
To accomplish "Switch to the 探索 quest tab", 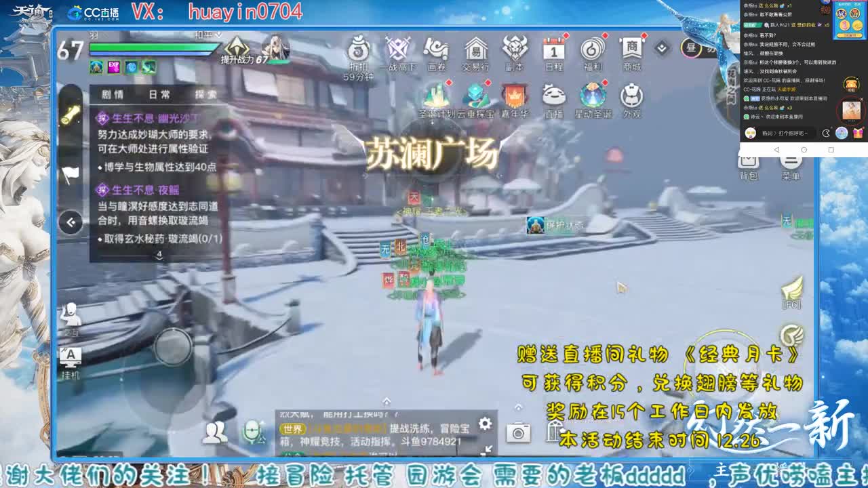I will 205,95.
